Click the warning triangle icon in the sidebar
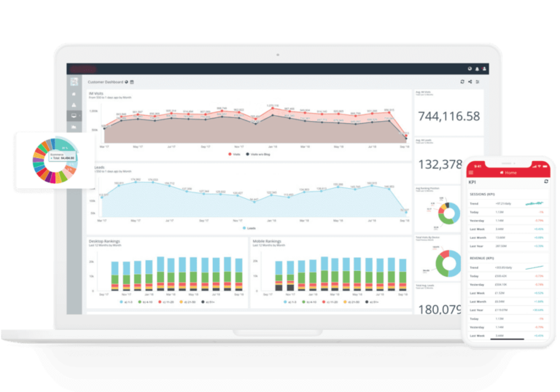This screenshot has height=392, width=560. pos(74,105)
